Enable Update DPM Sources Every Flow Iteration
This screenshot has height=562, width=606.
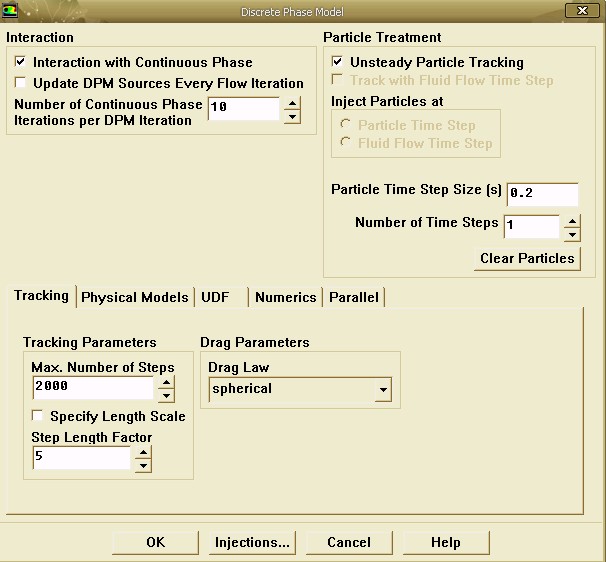[21, 83]
